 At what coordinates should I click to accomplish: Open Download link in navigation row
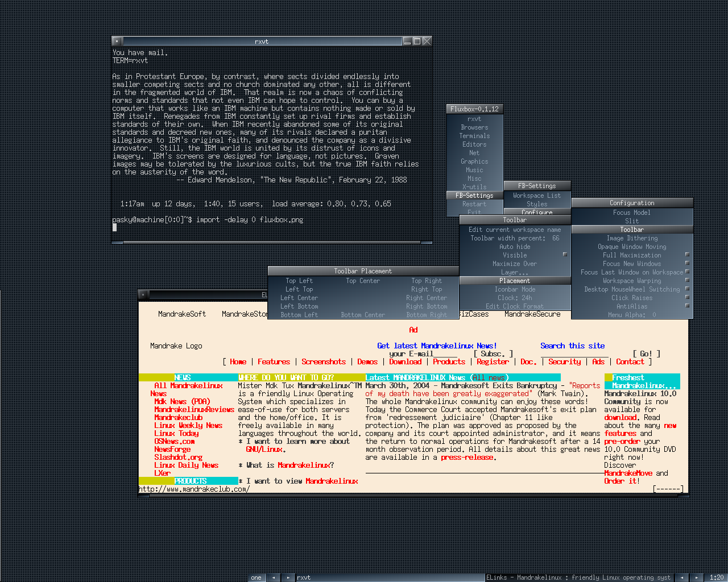click(x=406, y=361)
